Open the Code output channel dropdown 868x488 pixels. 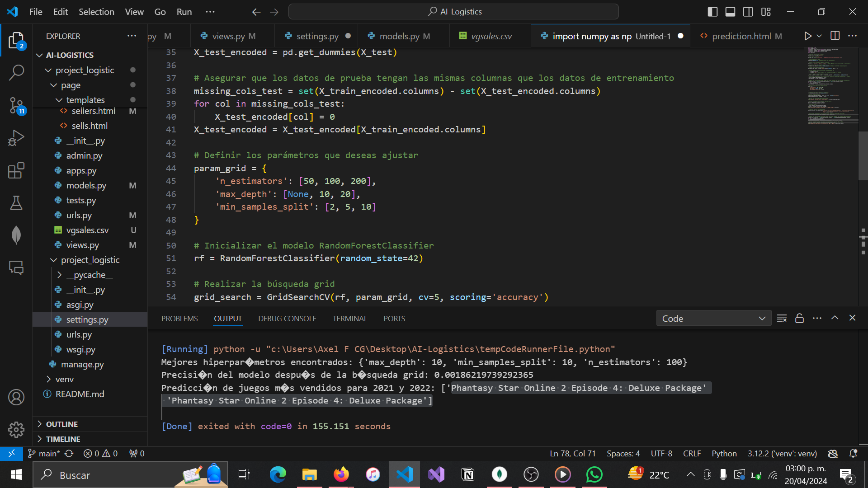click(x=713, y=319)
